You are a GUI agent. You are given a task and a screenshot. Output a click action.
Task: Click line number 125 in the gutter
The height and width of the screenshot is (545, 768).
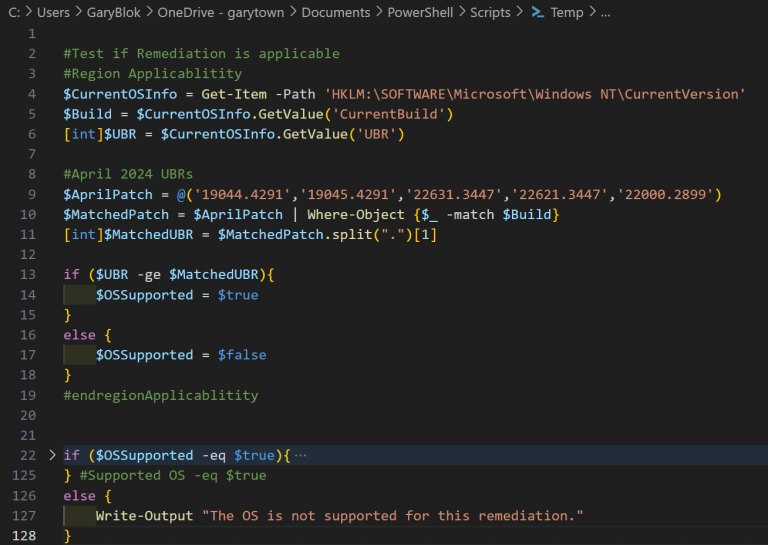pos(24,475)
